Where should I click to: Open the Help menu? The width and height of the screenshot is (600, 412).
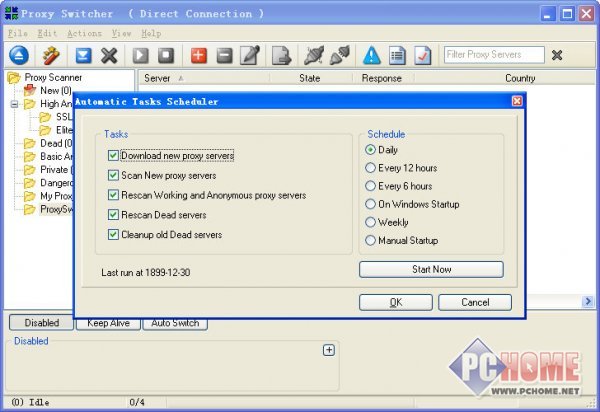(x=151, y=33)
